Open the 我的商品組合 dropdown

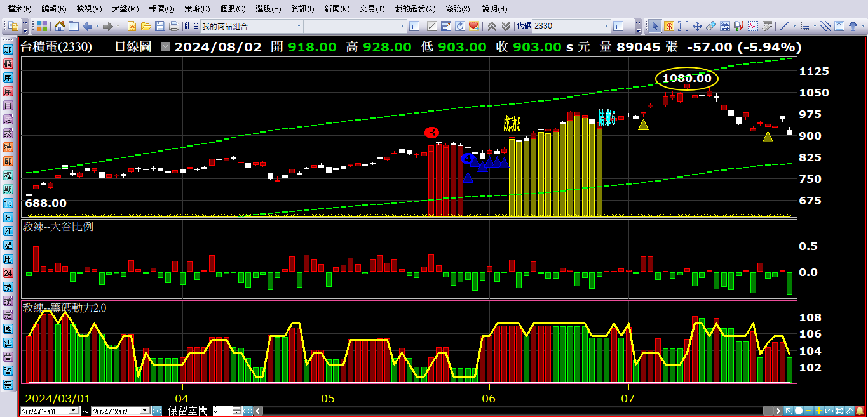click(x=299, y=26)
